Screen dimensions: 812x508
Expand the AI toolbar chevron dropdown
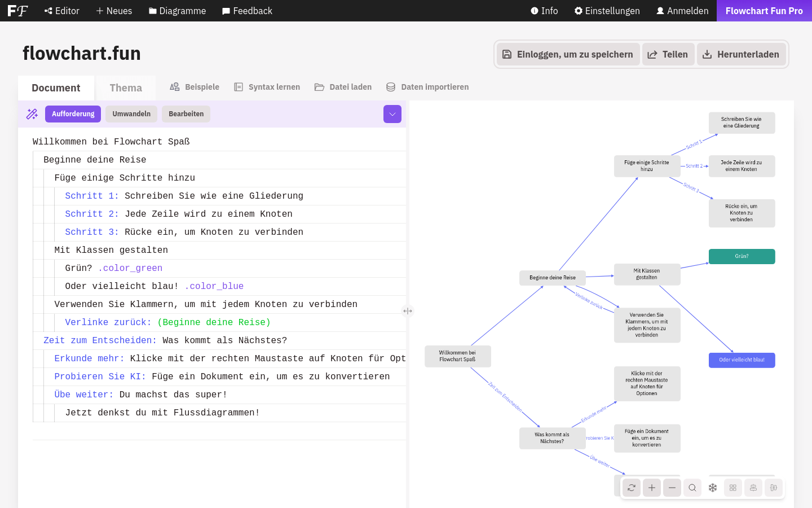(x=392, y=114)
